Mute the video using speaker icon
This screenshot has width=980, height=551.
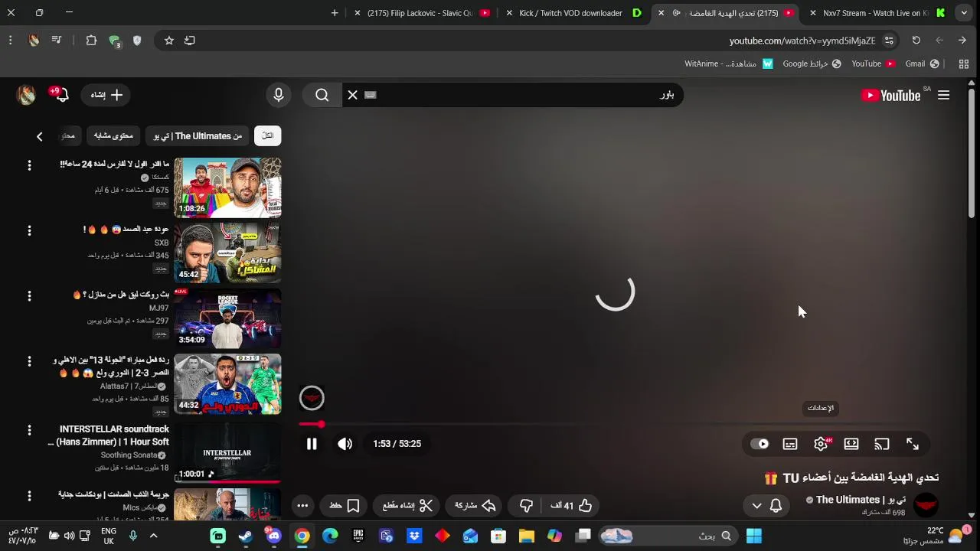click(345, 444)
